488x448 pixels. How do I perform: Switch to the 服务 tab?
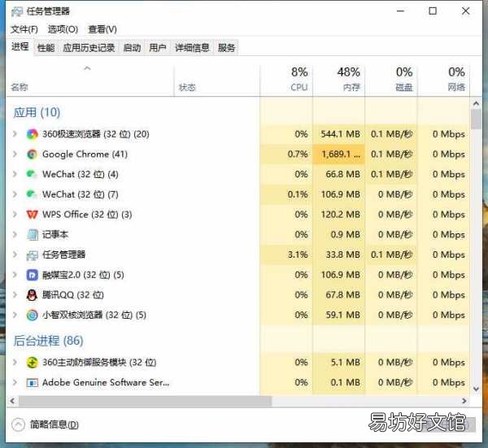(x=226, y=48)
